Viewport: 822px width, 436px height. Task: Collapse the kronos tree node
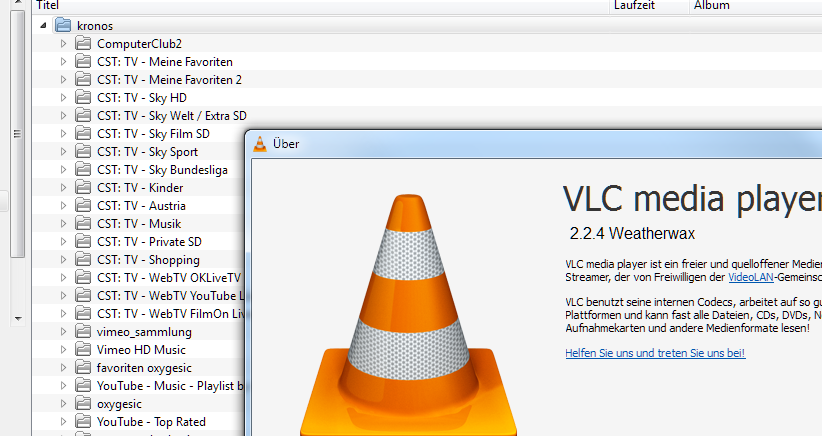pyautogui.click(x=44, y=26)
